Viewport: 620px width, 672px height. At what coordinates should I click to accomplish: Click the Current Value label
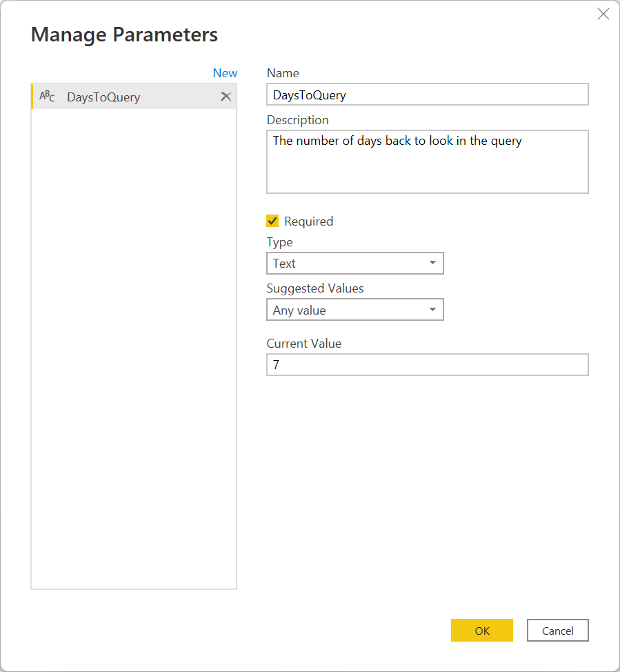click(x=303, y=344)
